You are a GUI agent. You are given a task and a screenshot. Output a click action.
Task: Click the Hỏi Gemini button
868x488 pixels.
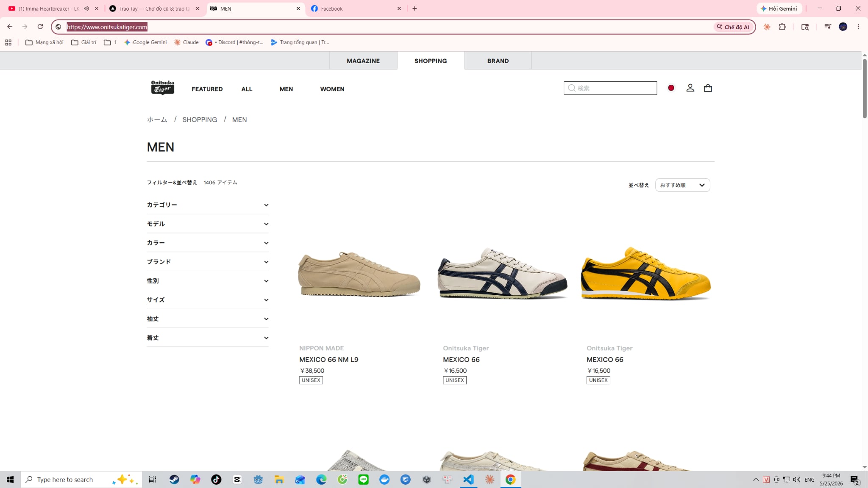tap(779, 8)
